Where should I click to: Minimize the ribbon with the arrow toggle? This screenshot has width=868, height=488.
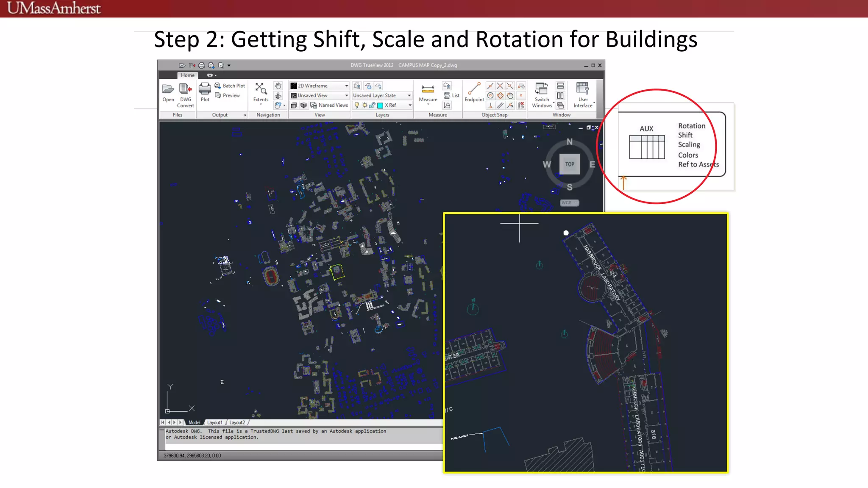[211, 75]
